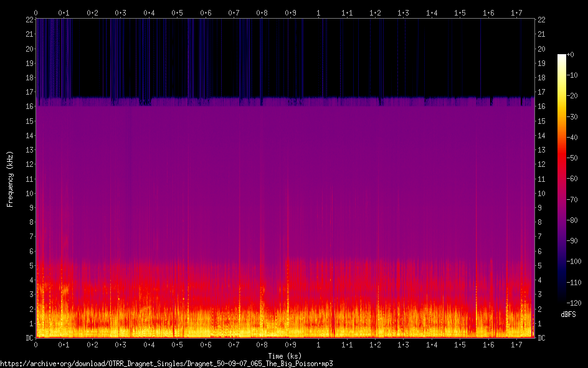Click the 0.9 tick on the bottom time axis

(x=290, y=344)
